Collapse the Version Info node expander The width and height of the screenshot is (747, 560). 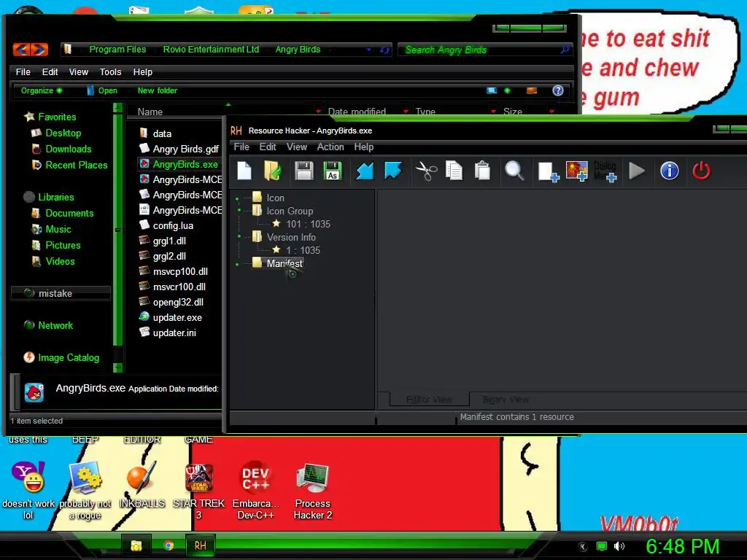(x=238, y=236)
